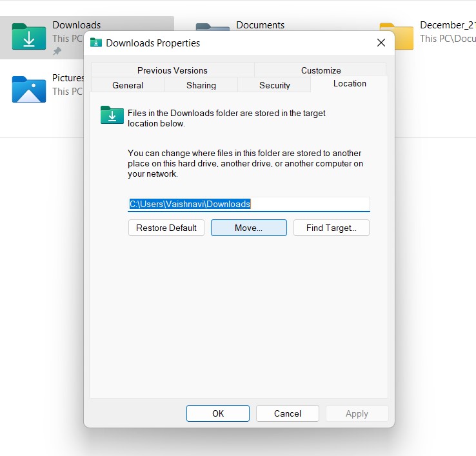Viewport: 476px width, 456px height.
Task: Open the Security tab
Action: (274, 85)
